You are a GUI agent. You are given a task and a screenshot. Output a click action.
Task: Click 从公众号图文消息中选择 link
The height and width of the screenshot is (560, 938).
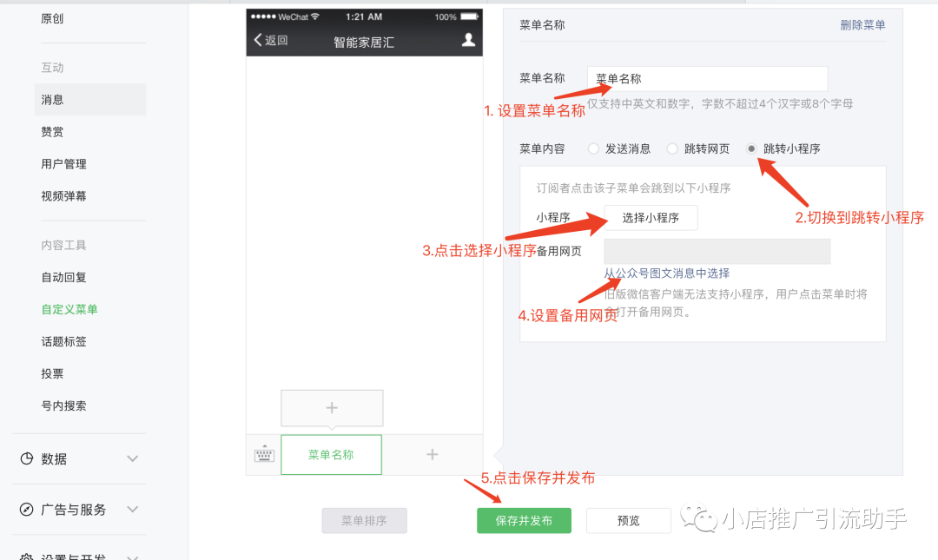[666, 273]
